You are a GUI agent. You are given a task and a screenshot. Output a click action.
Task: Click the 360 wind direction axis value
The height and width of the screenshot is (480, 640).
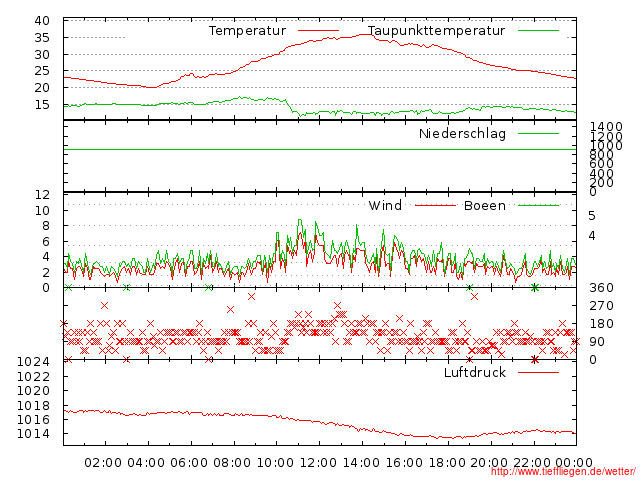click(600, 288)
